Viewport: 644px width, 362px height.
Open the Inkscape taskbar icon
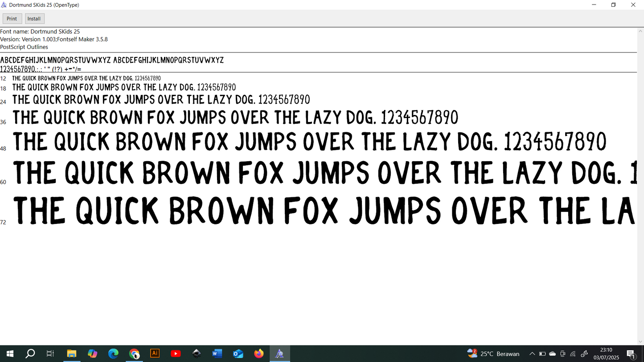[197, 354]
